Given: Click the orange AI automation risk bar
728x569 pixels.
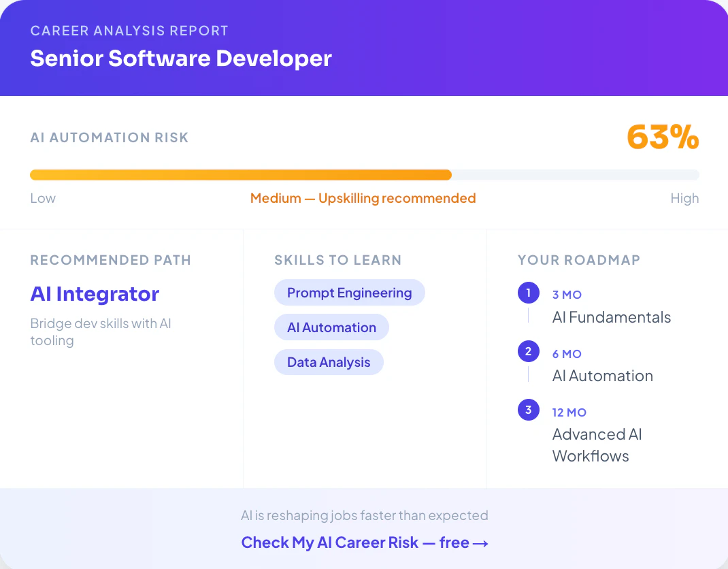Looking at the screenshot, I should 240,175.
